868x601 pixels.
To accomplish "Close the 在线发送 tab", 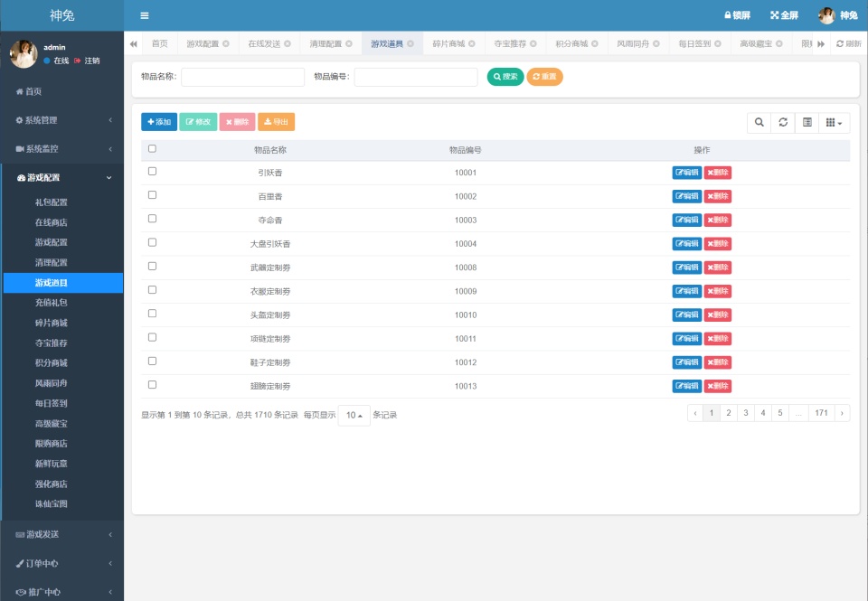I will click(288, 43).
